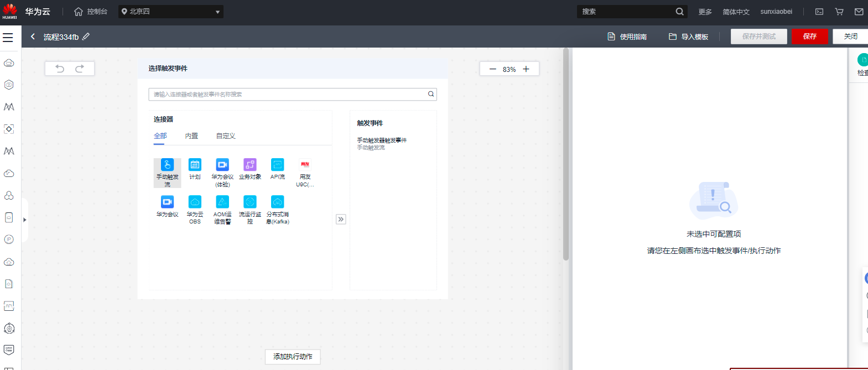Select the 华为会议(体验) connector icon
Viewport: 868px width, 370px height.
tap(222, 165)
